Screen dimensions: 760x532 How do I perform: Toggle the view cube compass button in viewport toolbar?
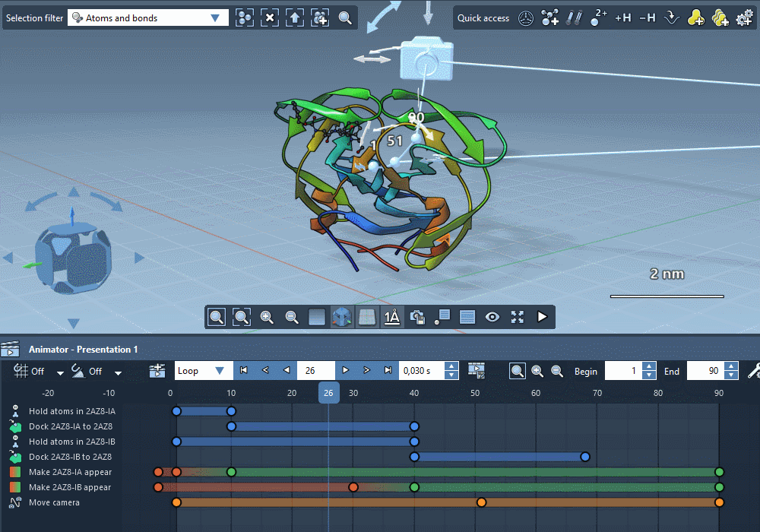tap(342, 317)
